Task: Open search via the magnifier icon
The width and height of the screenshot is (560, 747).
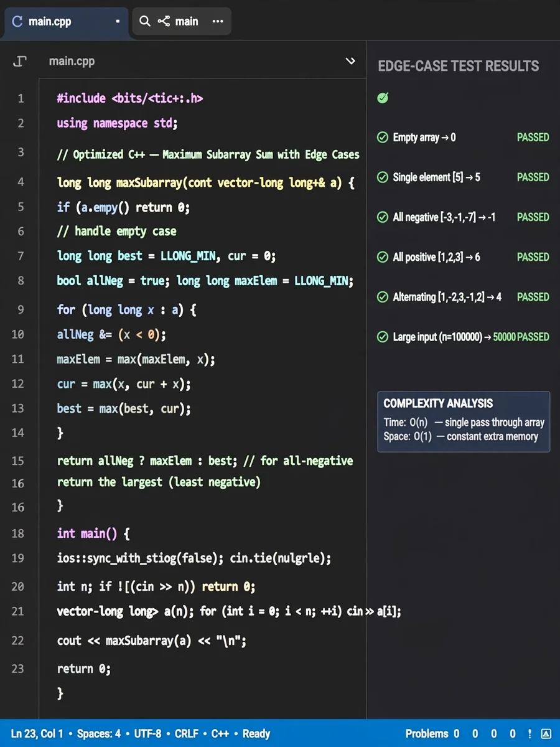Action: 145,21
